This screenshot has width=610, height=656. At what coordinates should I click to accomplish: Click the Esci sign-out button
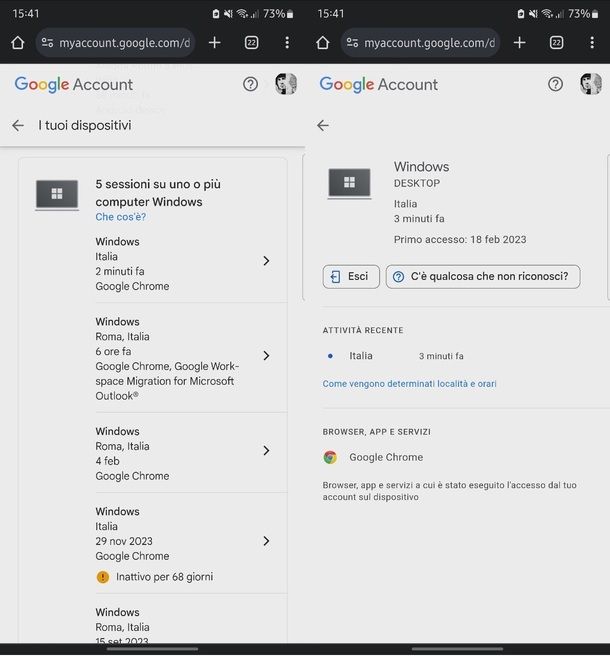click(351, 277)
